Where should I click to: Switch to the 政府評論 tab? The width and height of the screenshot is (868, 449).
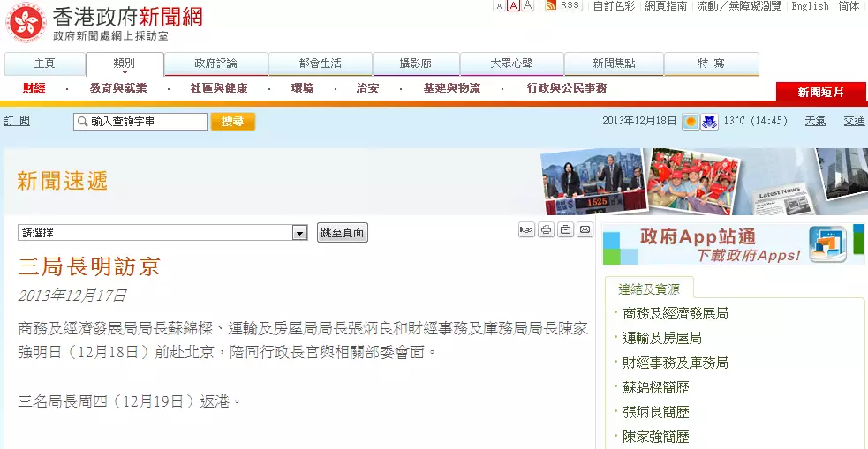click(216, 64)
